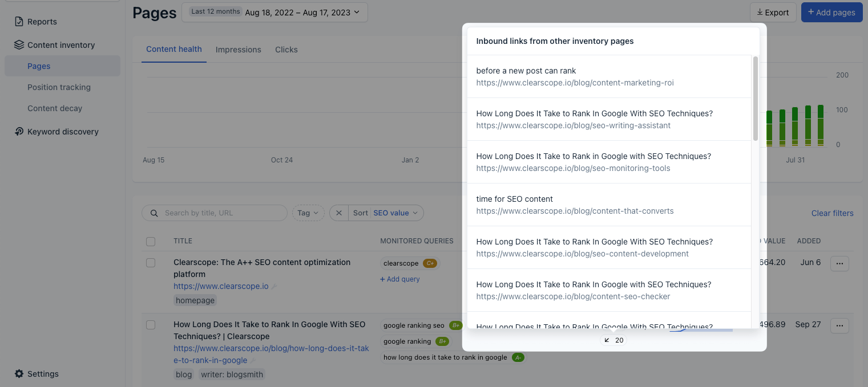Click the Content inventory layers icon
The image size is (868, 387).
click(x=19, y=45)
